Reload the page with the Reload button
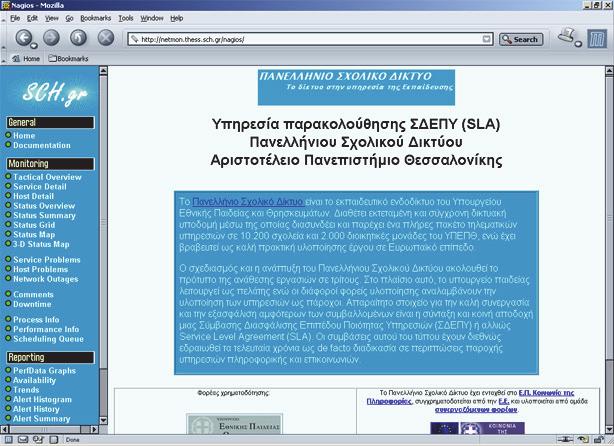This screenshot has width=614, height=446. pos(78,38)
